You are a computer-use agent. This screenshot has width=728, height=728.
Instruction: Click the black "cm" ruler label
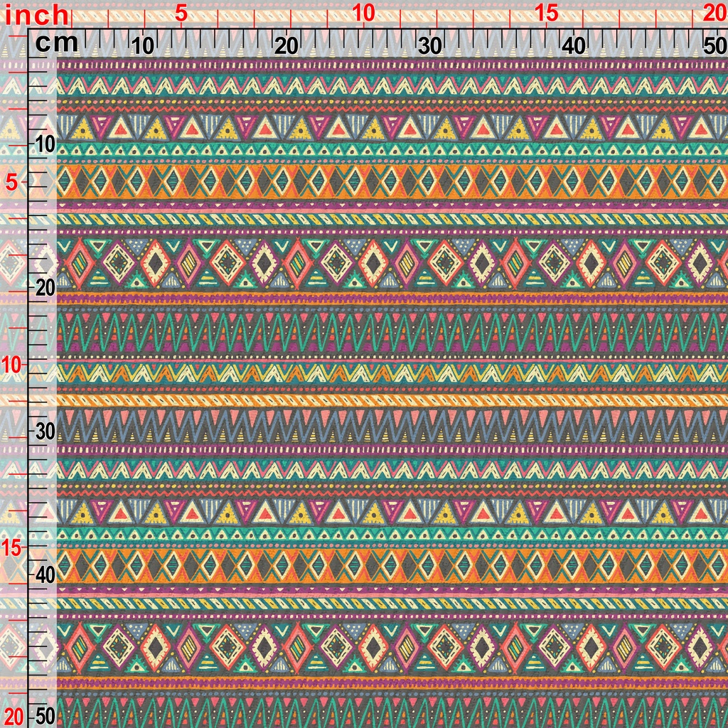[57, 43]
